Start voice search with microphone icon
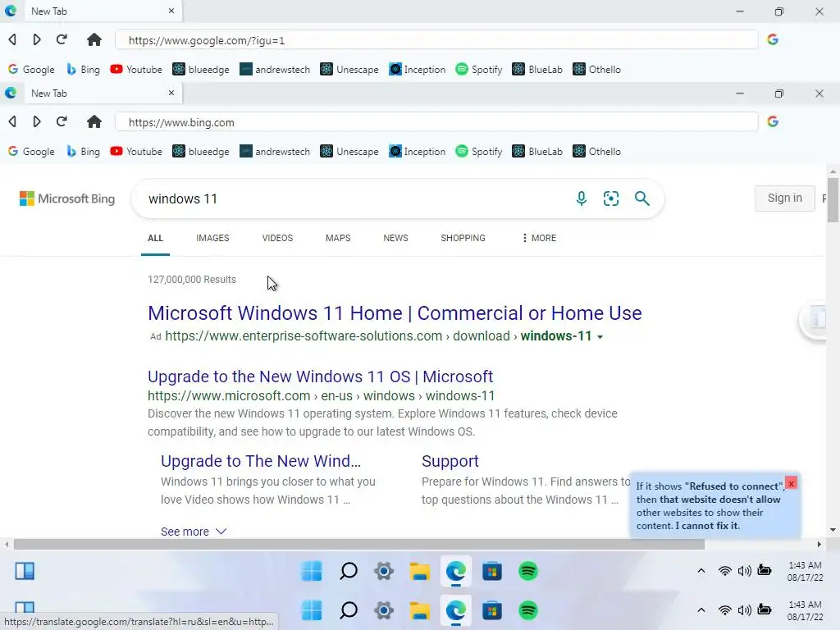 click(x=582, y=199)
